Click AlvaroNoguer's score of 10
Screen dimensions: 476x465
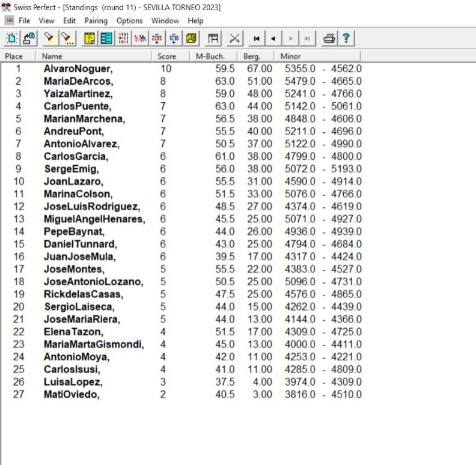point(166,68)
